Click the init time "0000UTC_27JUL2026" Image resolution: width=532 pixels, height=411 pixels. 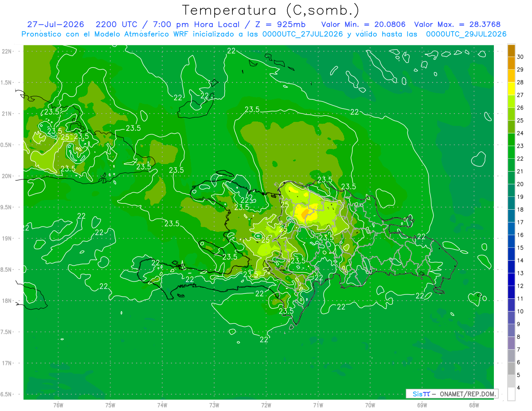tap(302, 34)
